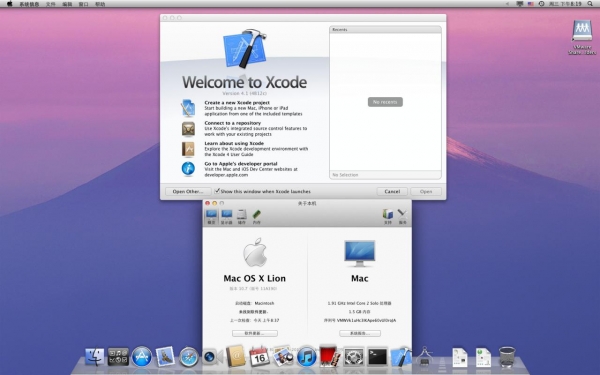Click the Apple's developer portal info icon

tap(188, 169)
